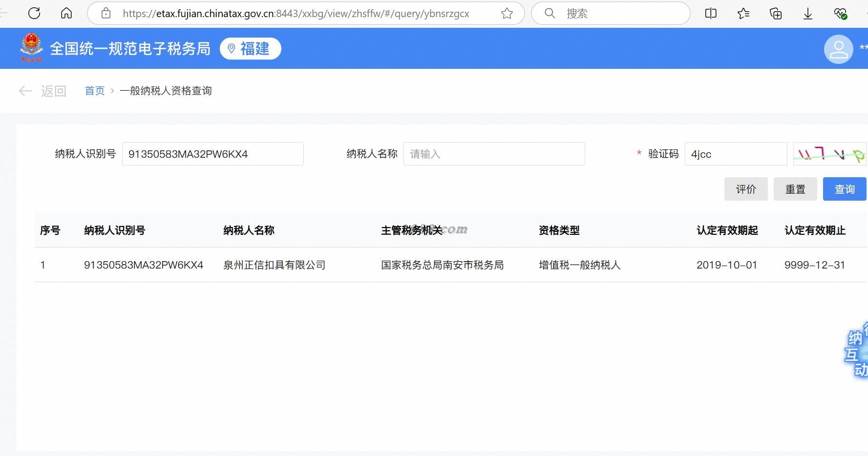The height and width of the screenshot is (456, 868).
Task: Select row number 1 cell
Action: 43,265
